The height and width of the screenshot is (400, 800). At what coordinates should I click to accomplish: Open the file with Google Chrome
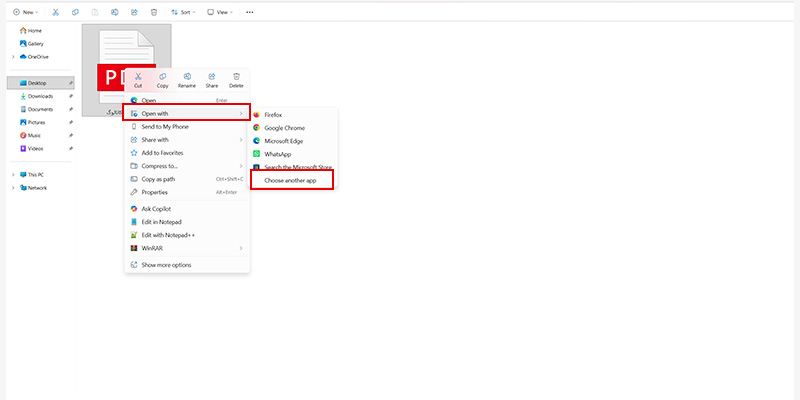284,128
